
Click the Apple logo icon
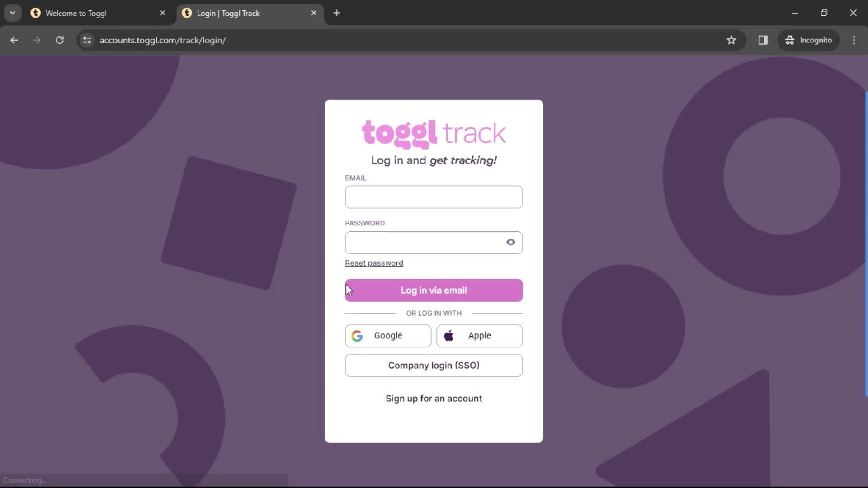click(x=449, y=336)
